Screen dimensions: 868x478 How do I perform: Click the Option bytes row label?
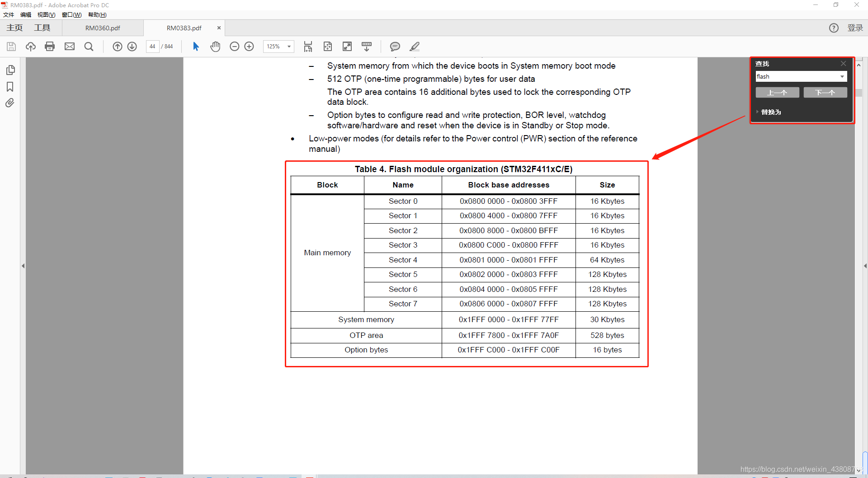(x=366, y=350)
